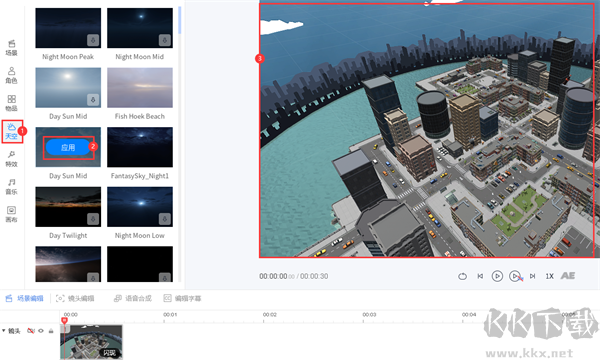This screenshot has height=360, width=600.
Task: Download the Night Moon Mid sky
Action: tap(165, 40)
